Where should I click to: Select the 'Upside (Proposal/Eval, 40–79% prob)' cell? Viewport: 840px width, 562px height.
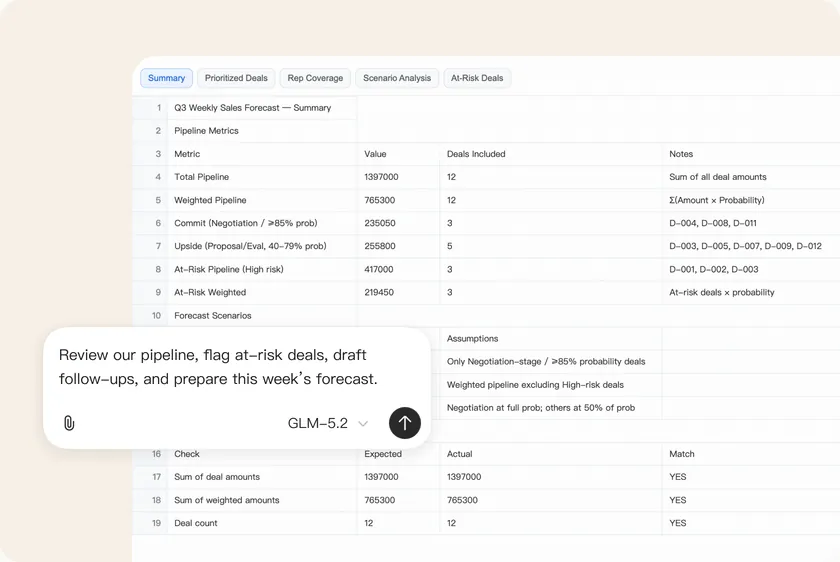(262, 246)
